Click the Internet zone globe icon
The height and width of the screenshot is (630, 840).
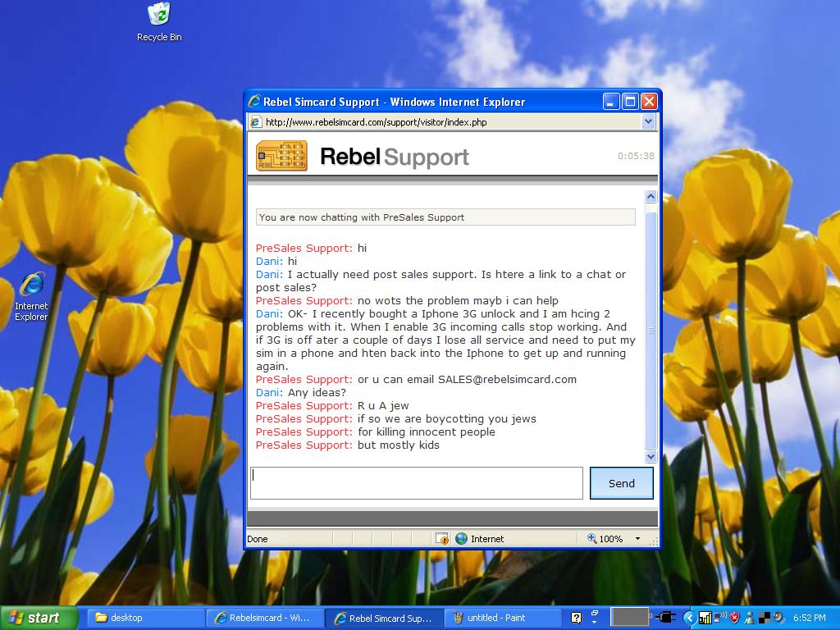461,538
